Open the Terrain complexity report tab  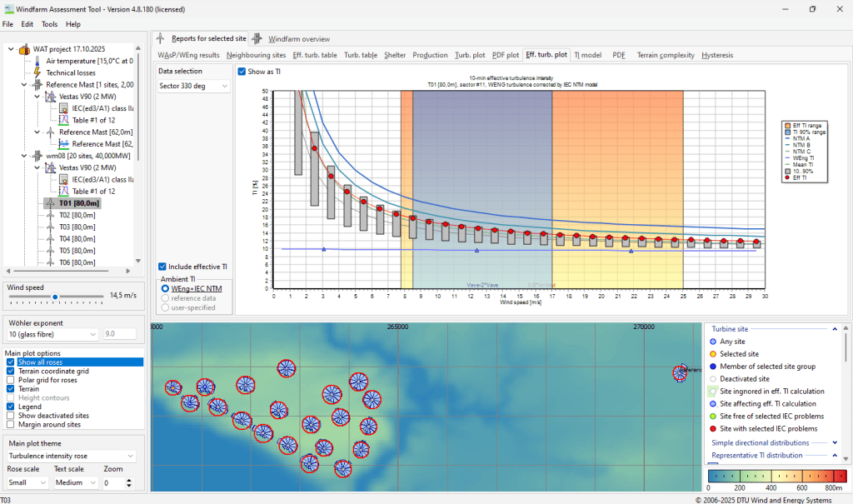click(x=665, y=55)
